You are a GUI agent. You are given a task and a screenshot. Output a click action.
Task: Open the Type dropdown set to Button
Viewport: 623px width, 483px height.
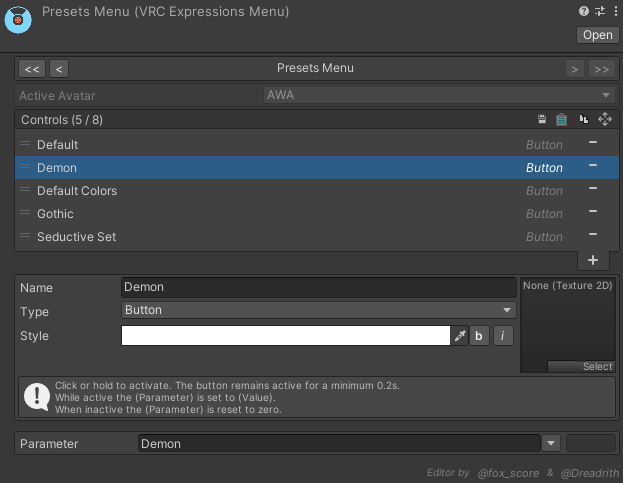[x=319, y=310]
